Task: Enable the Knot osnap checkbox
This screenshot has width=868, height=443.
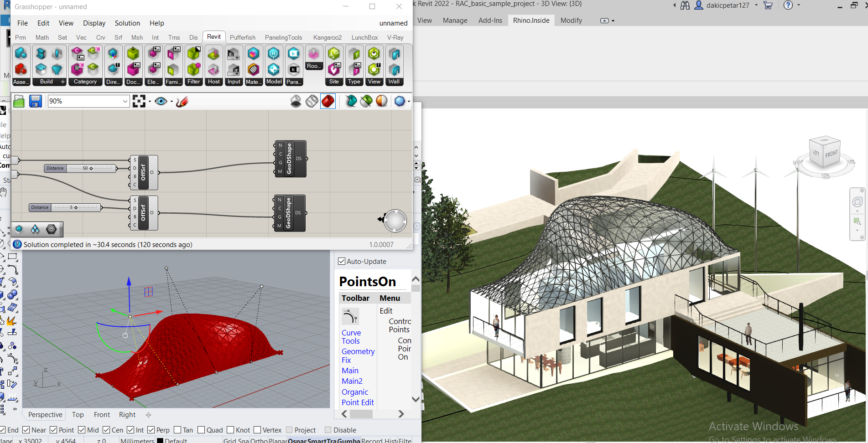Action: (230, 430)
